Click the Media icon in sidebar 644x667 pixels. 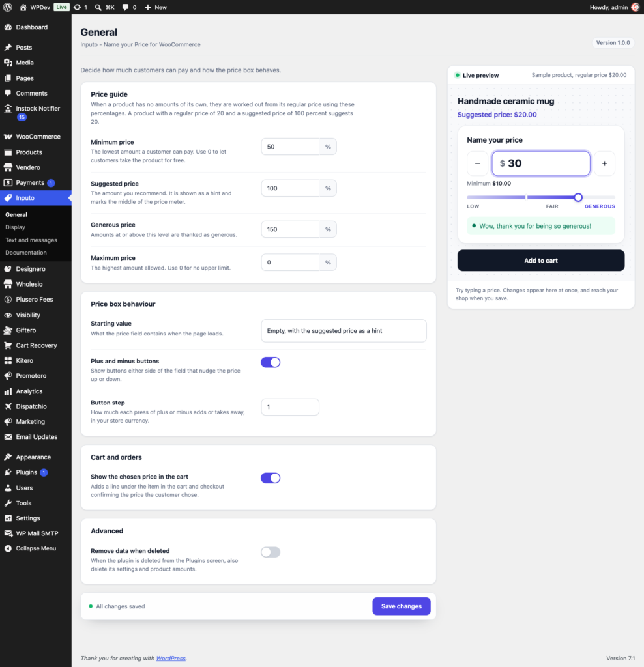[x=8, y=63]
